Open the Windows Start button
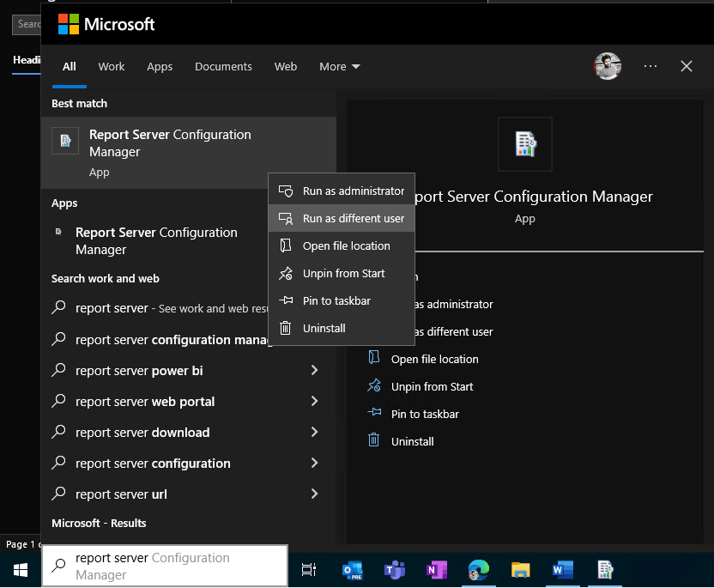 point(21,570)
